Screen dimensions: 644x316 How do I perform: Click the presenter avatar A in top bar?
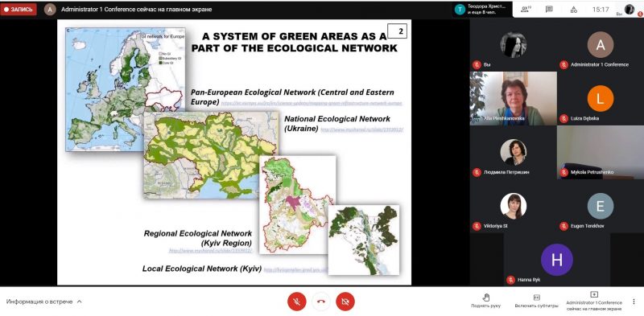point(50,10)
